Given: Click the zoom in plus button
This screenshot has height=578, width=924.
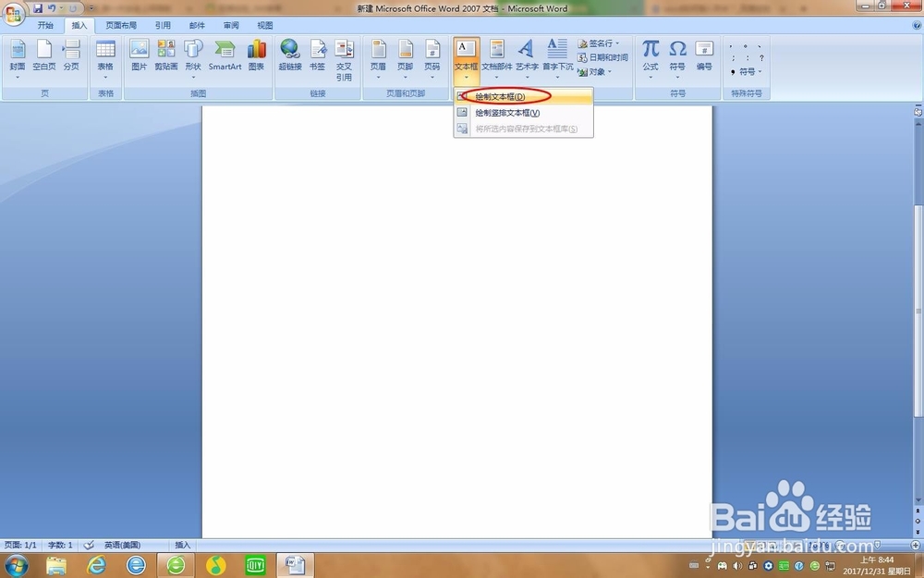Looking at the screenshot, I should click(x=915, y=545).
